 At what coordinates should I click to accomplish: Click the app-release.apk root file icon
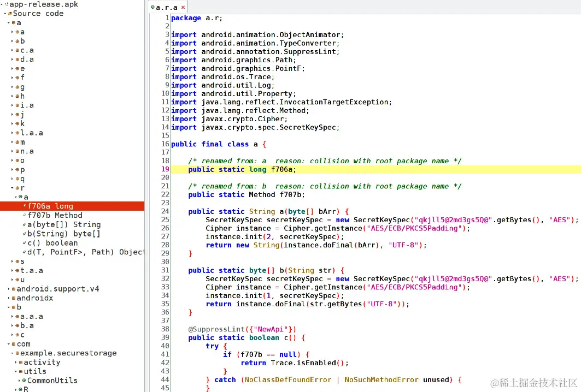(7, 4)
